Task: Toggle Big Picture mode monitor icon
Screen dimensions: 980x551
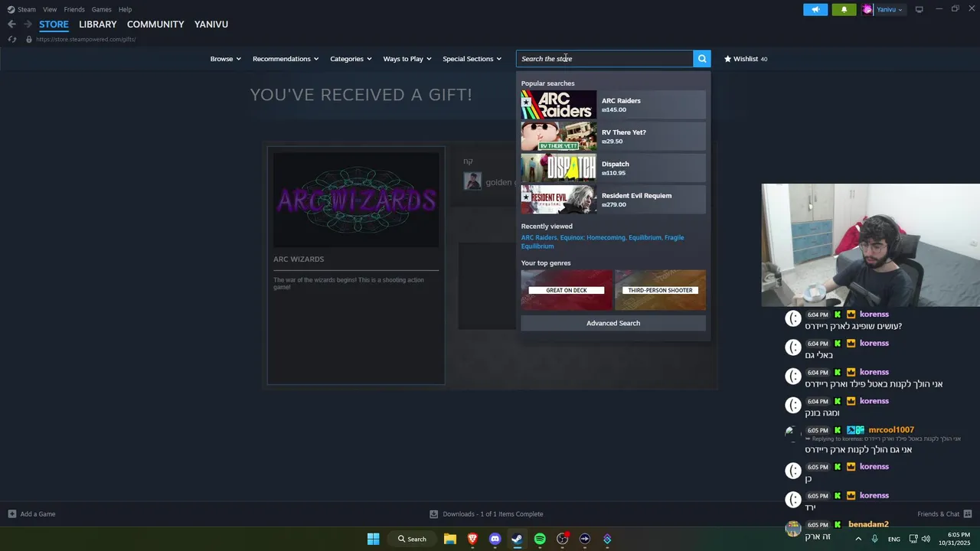Action: coord(919,9)
